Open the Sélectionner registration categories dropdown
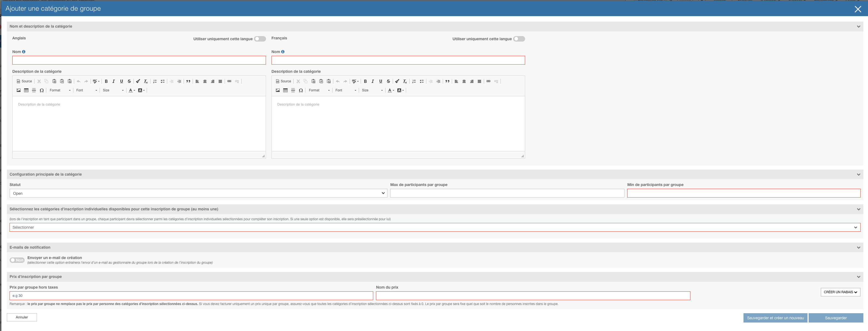Screen dimensions: 868x331 pos(435,227)
